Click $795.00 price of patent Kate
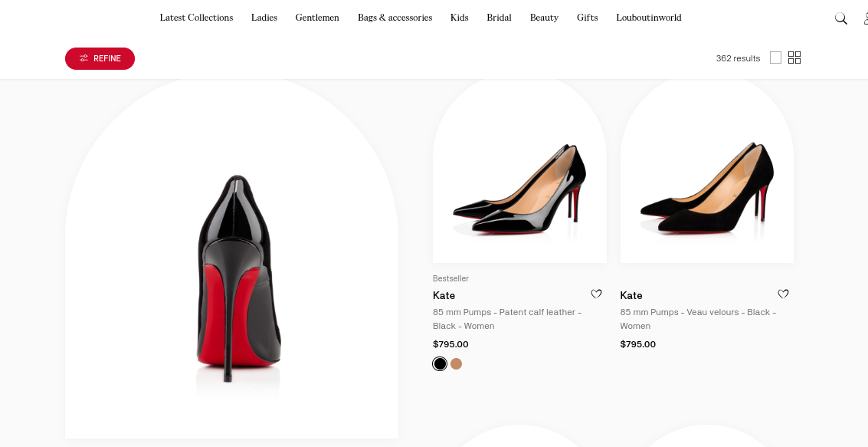This screenshot has width=868, height=447. pos(450,344)
